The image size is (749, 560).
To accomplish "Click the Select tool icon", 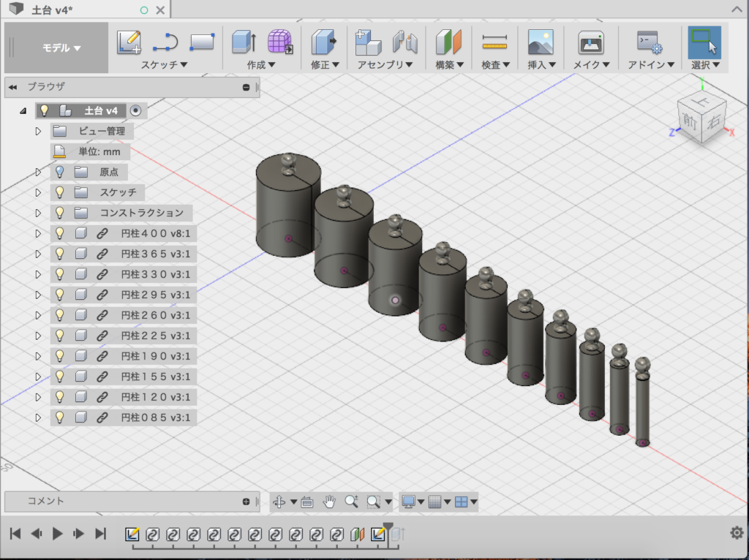I will [704, 42].
